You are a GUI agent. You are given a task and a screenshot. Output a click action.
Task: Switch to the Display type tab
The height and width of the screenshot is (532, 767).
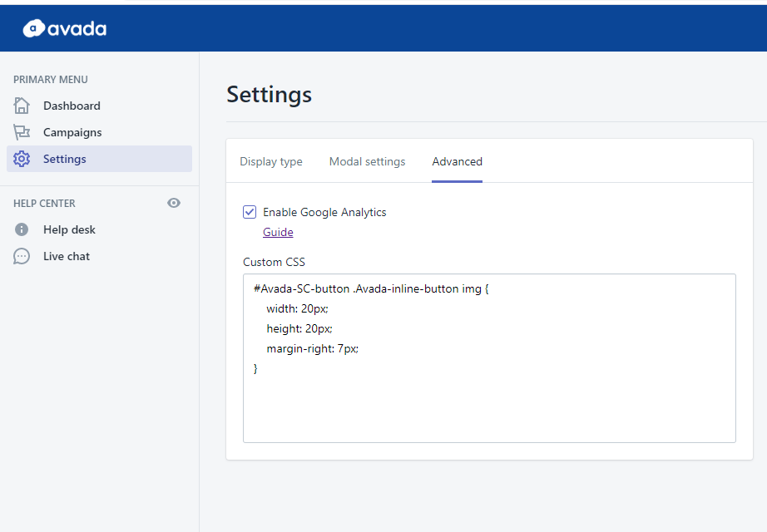tap(271, 161)
